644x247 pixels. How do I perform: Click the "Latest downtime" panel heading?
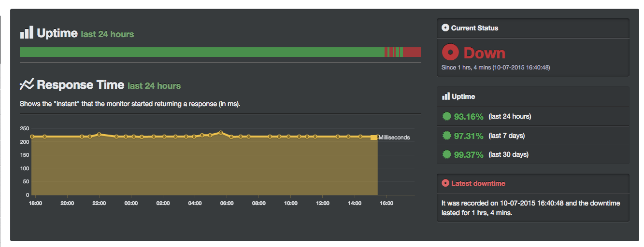478,183
